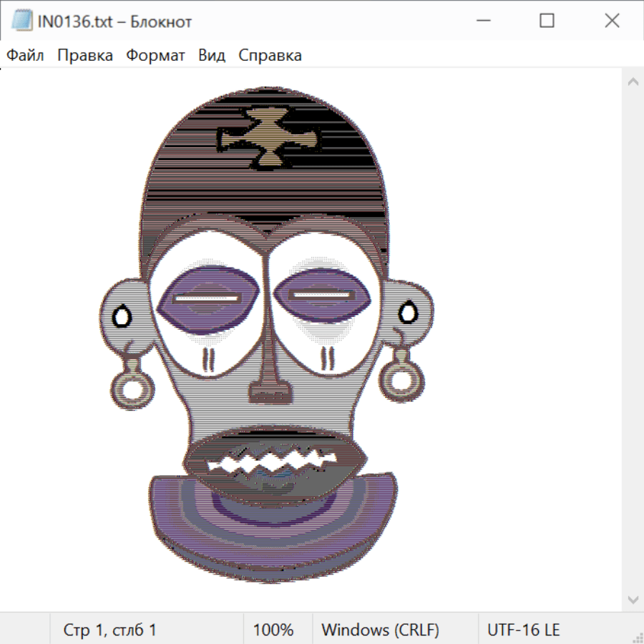Open the Справка menu
This screenshot has height=644, width=644.
[270, 56]
